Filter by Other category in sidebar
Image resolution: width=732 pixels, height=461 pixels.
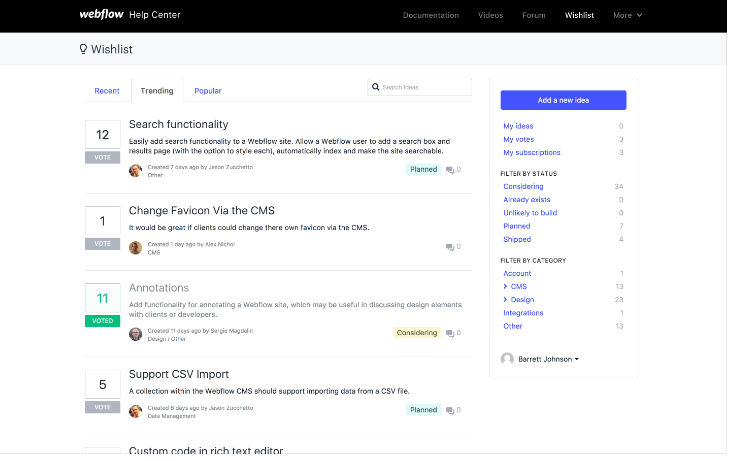point(513,326)
